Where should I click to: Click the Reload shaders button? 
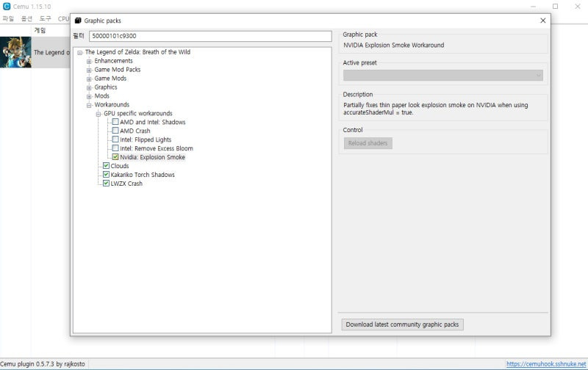368,143
